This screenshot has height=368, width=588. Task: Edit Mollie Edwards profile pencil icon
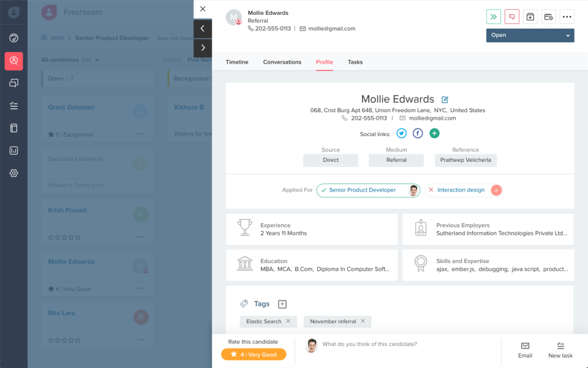pos(445,99)
